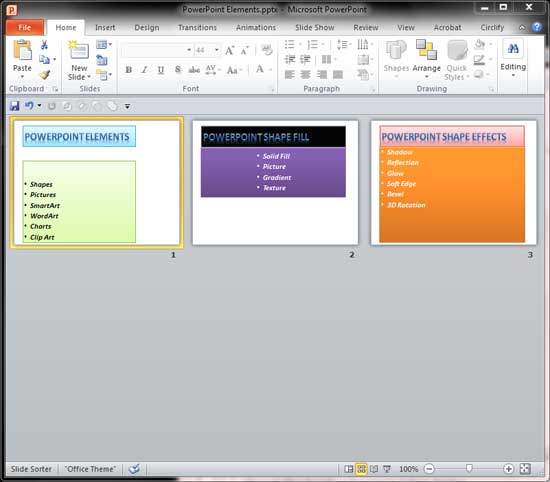
Task: Start Slide Show from status bar
Action: pyautogui.click(x=387, y=469)
